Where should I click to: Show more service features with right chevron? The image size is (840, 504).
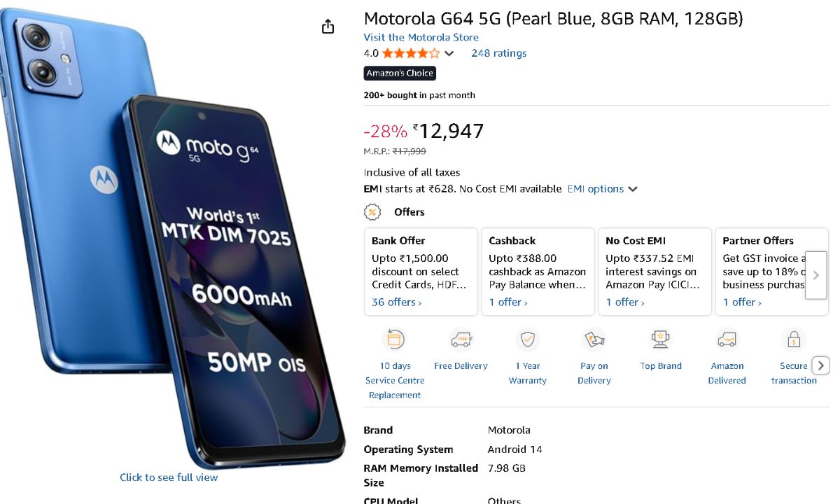pyautogui.click(x=821, y=365)
